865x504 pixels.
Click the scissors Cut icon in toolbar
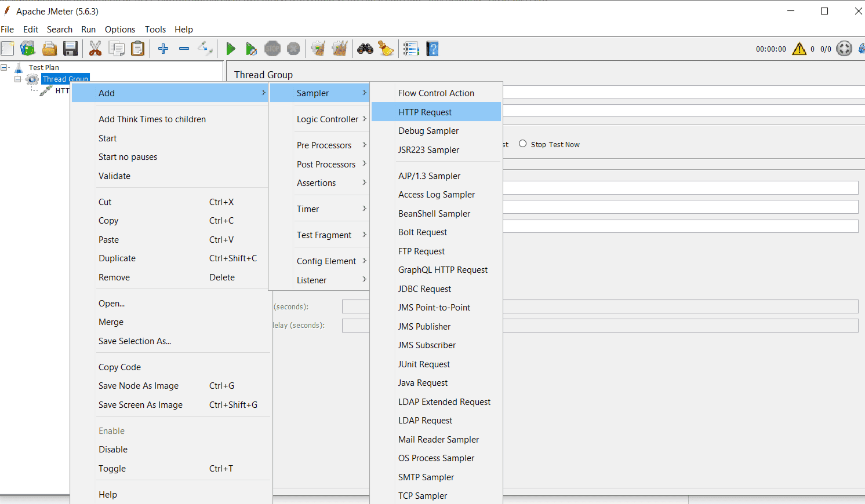click(x=95, y=49)
